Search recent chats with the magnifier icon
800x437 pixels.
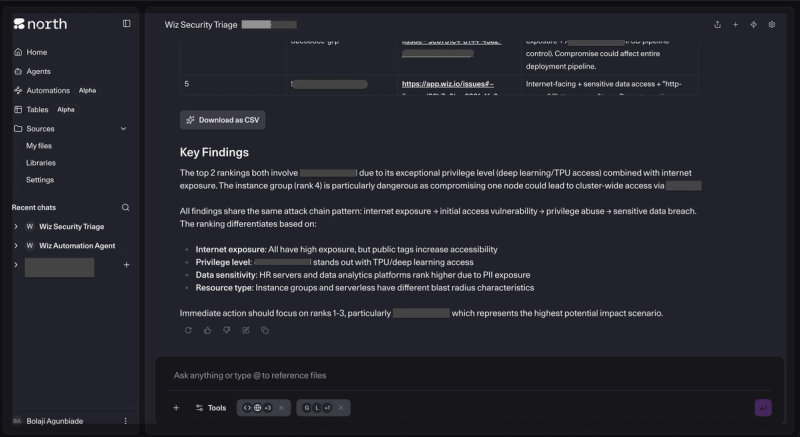pyautogui.click(x=126, y=207)
